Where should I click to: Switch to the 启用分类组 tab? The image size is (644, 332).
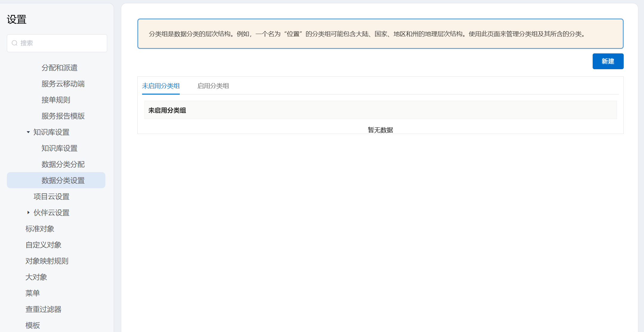[213, 86]
